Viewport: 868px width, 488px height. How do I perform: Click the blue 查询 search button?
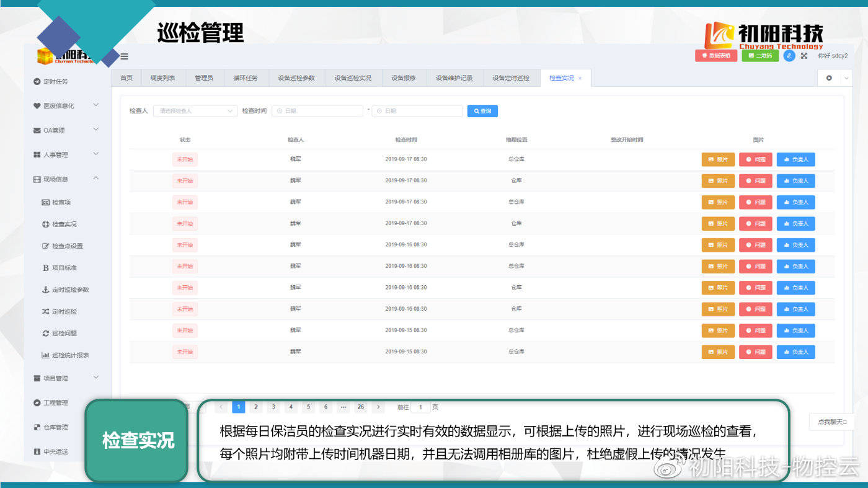[482, 111]
